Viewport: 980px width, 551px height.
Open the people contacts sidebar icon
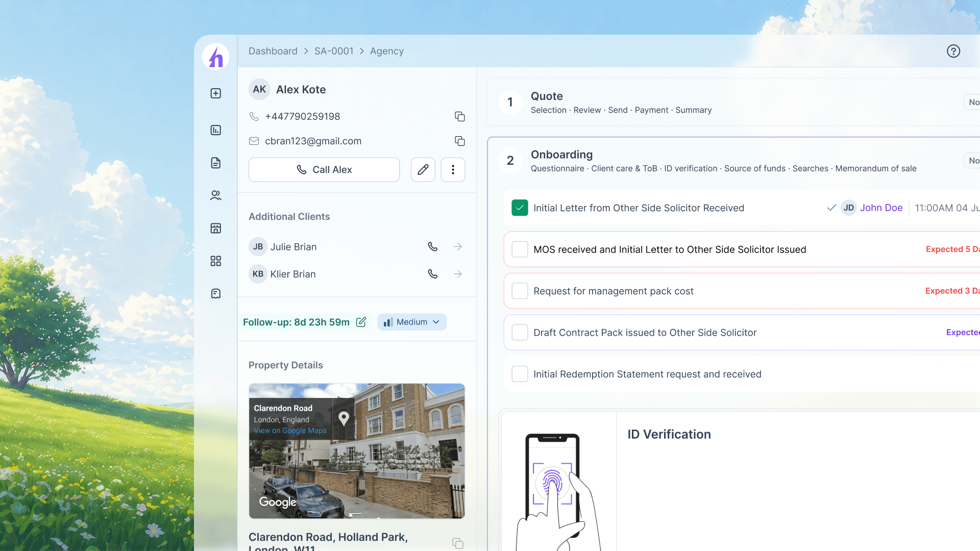coord(216,195)
